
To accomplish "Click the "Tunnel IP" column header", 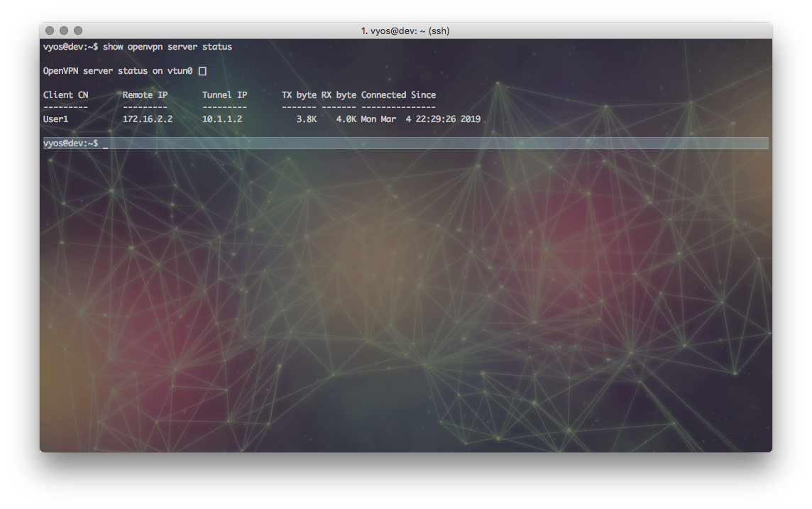I will (x=225, y=95).
